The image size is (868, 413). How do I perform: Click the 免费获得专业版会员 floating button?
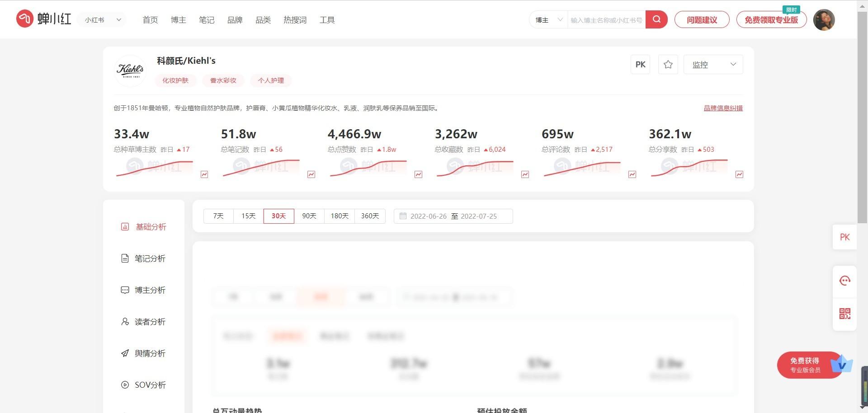point(809,365)
